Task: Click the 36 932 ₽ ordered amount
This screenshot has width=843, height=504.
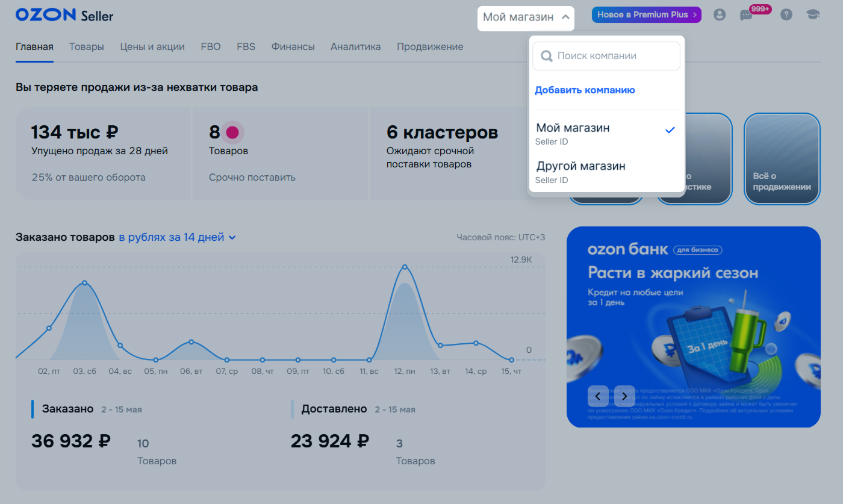Action: click(71, 441)
